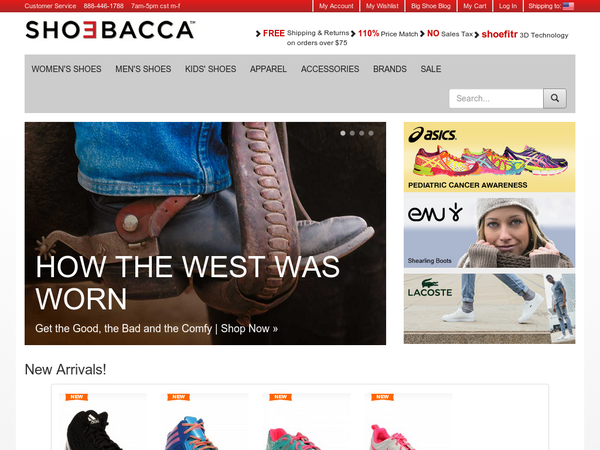The width and height of the screenshot is (600, 450).
Task: Click the Shoebacca logo
Action: coord(110,30)
